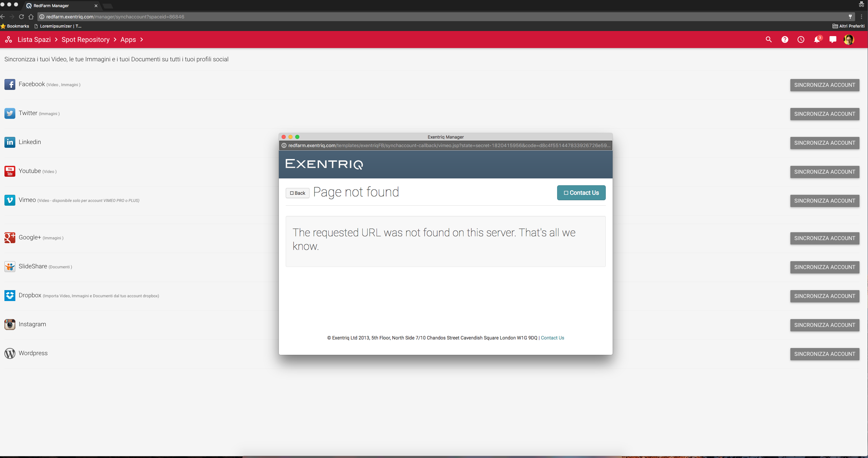
Task: Reload the page with browser refresh icon
Action: click(21, 17)
